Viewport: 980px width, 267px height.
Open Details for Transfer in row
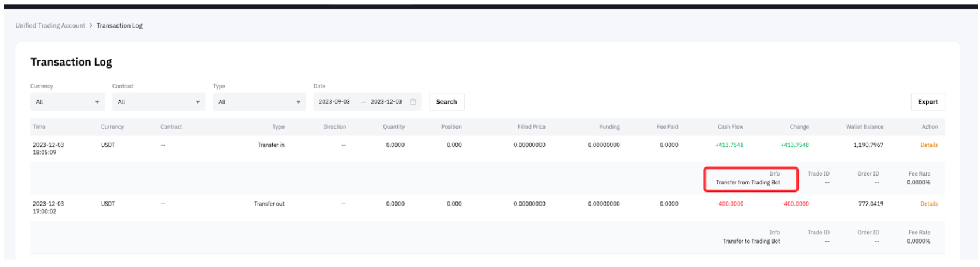928,145
